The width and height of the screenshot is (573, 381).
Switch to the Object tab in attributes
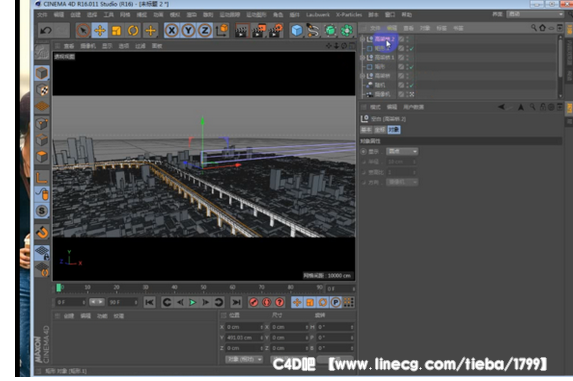coord(394,130)
